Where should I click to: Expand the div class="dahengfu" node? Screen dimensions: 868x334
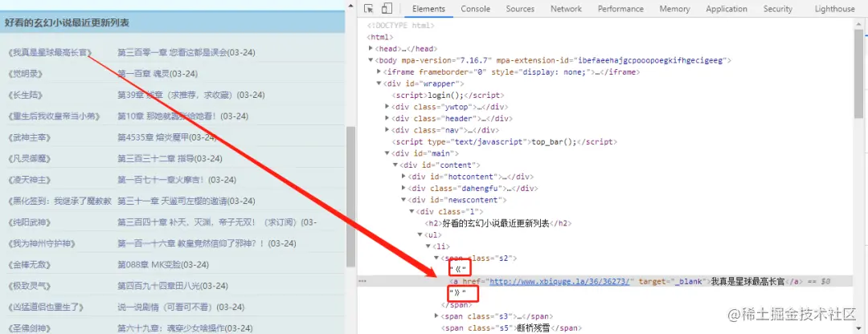coord(403,188)
